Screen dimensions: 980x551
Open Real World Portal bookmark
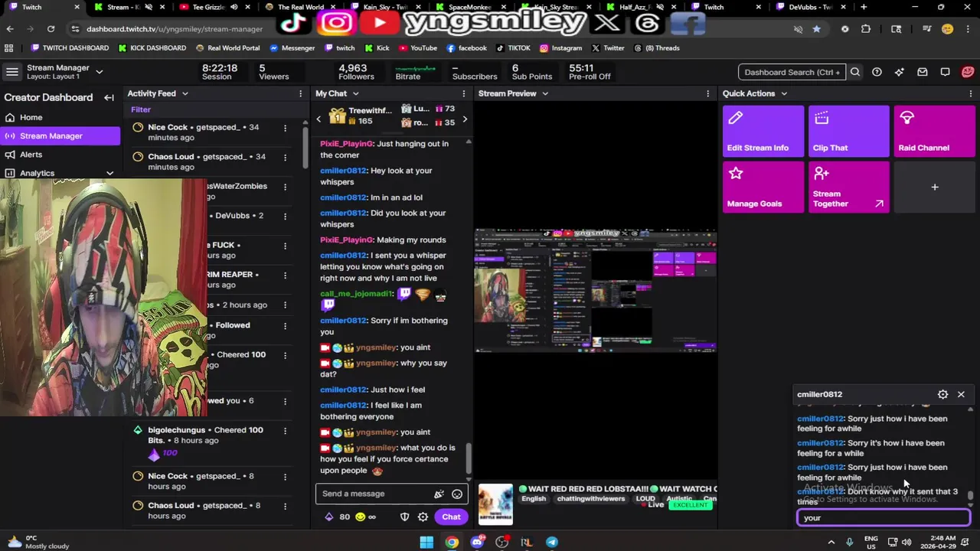(x=227, y=47)
